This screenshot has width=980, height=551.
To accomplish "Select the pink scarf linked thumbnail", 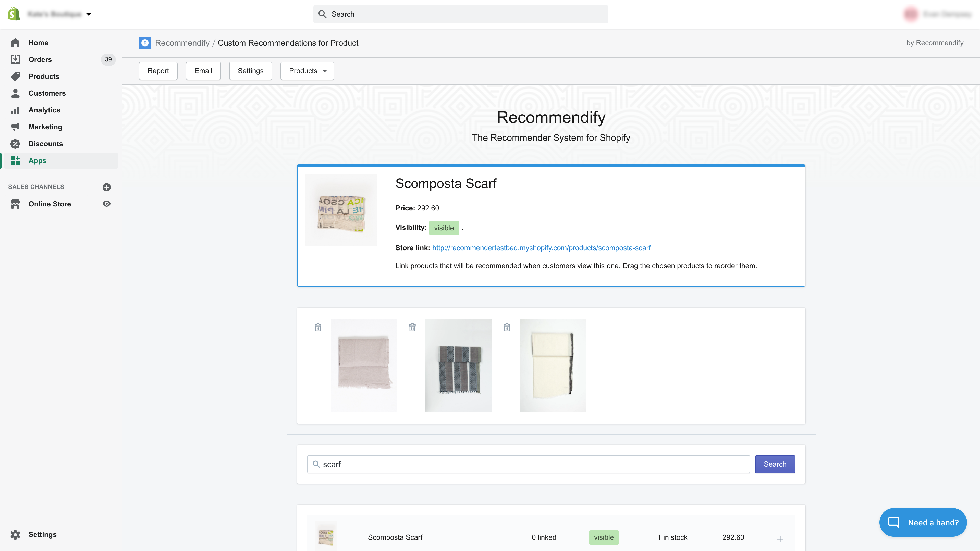I will point(364,366).
